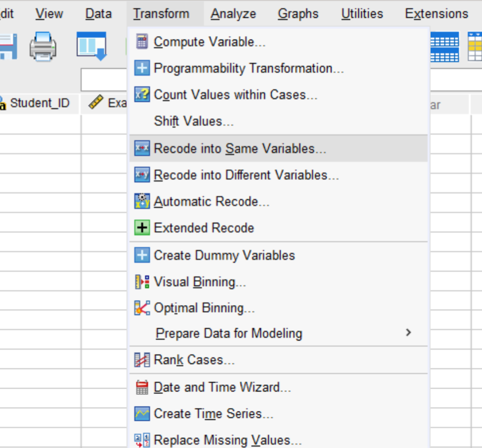
Task: Expand the Prepare Data for Modeling submenu arrow
Action: [408, 333]
